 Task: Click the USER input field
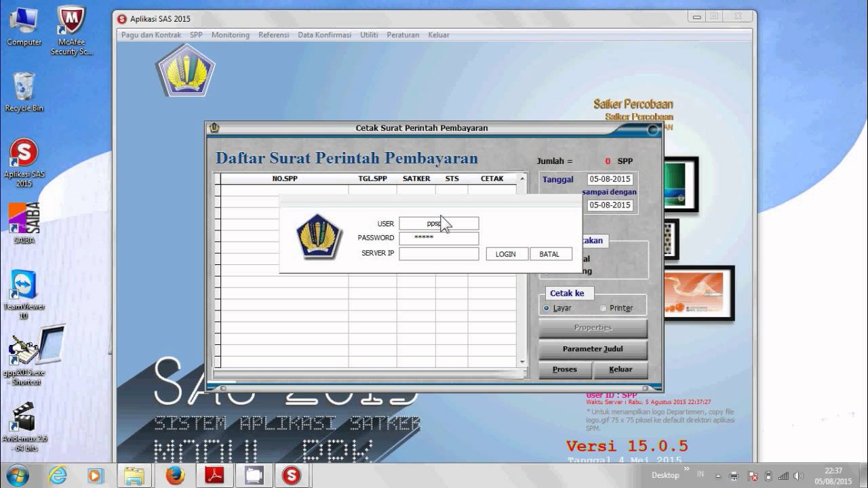[439, 224]
